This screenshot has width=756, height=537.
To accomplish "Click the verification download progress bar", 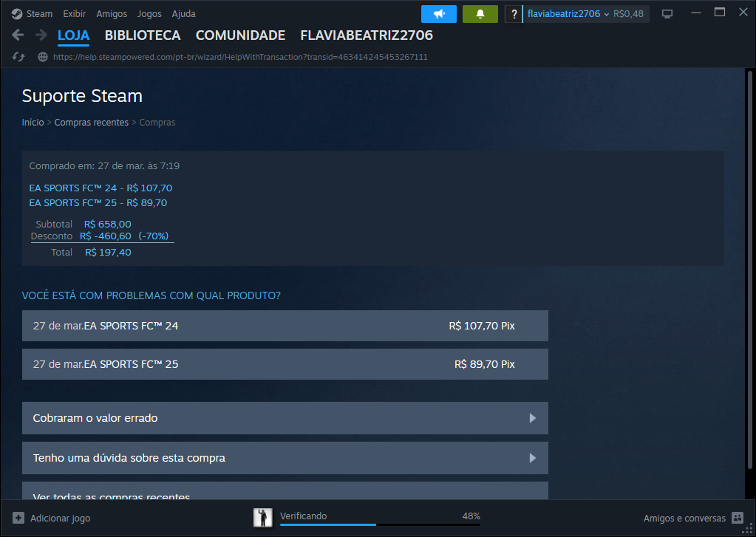I will pos(379,524).
